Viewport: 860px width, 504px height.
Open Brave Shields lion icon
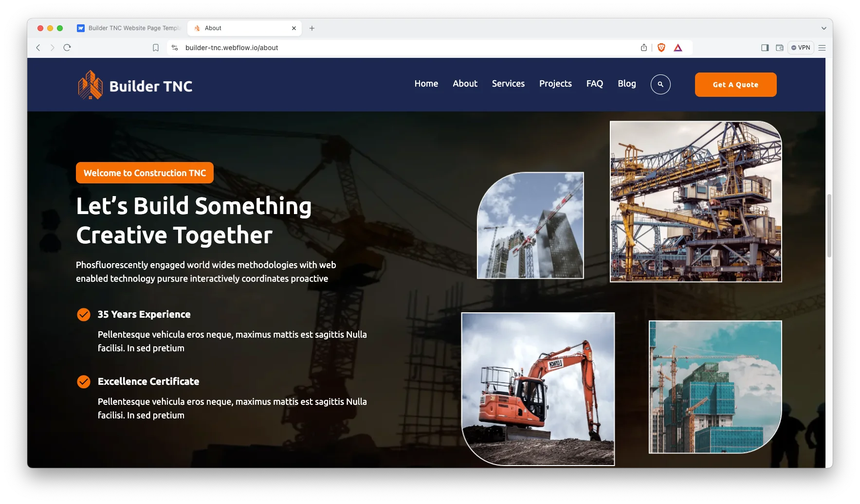(x=661, y=48)
